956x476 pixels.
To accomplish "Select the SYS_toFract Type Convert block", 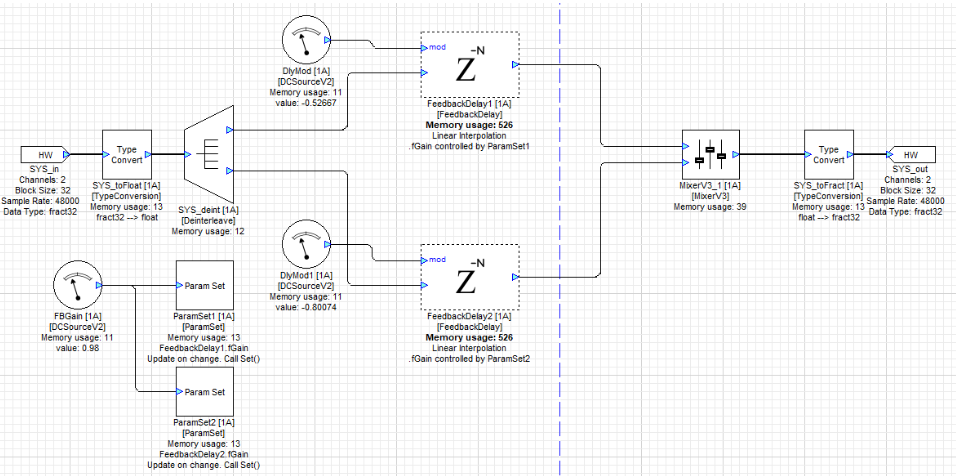I will 829,155.
